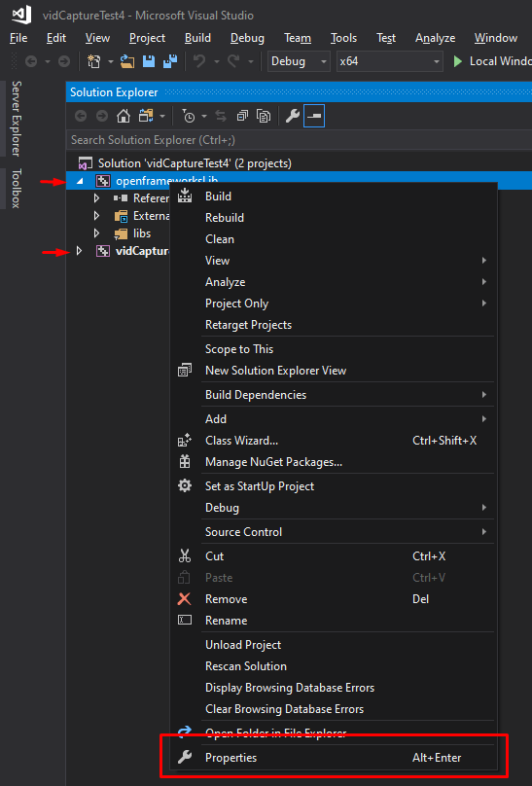Expand the External Dependencies node

point(96,216)
